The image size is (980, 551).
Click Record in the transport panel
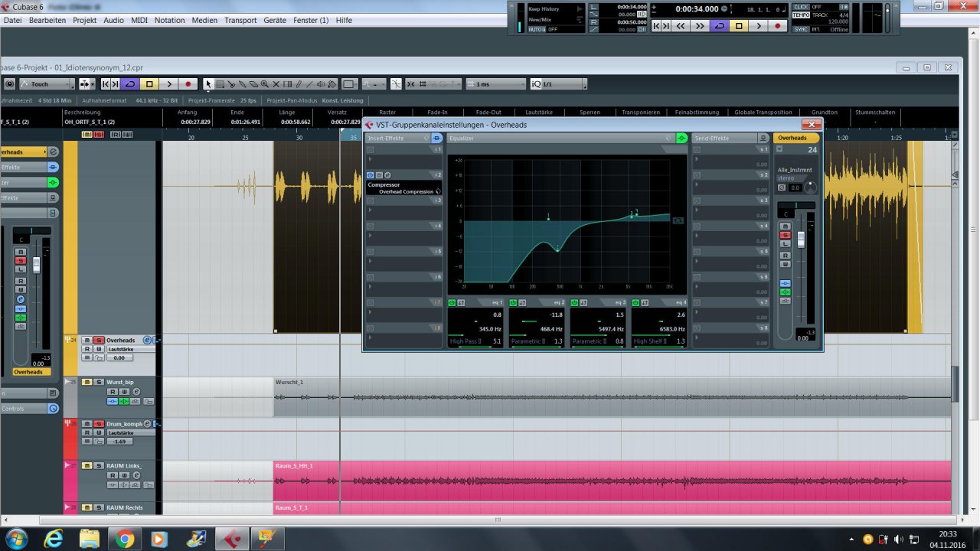[x=778, y=26]
